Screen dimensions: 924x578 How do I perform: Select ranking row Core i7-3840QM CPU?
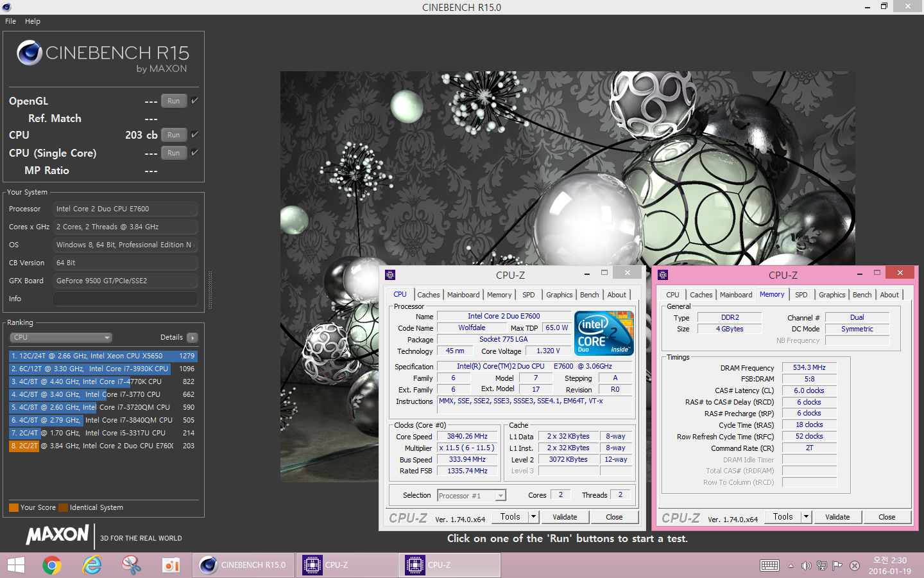click(x=103, y=420)
